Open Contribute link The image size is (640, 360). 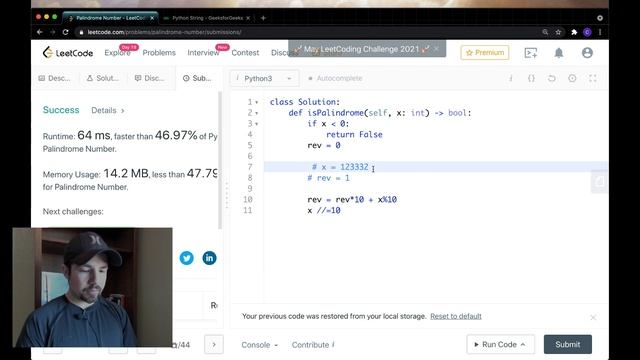(x=313, y=345)
